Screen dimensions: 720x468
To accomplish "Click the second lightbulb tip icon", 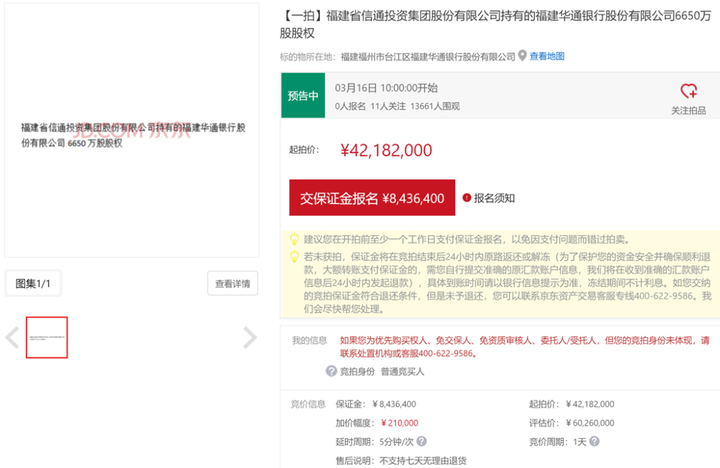I will coord(294,256).
